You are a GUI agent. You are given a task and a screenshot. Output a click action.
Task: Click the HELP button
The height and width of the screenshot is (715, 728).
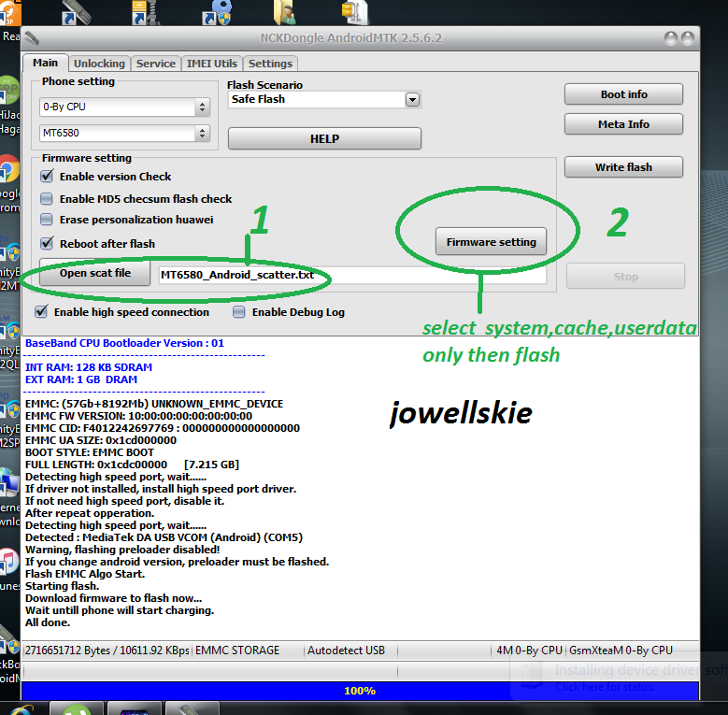(324, 138)
